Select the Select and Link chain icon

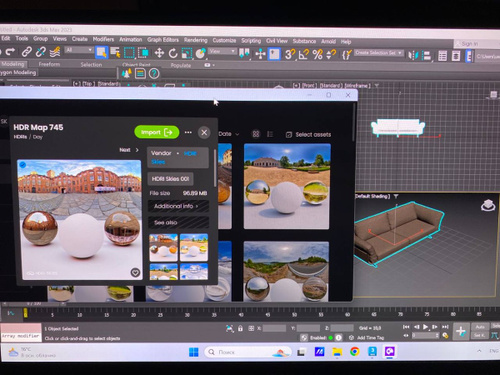[26, 52]
